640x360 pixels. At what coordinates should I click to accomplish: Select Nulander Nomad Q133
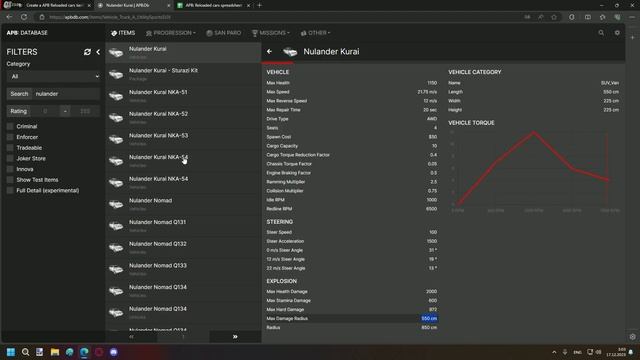tap(183, 269)
